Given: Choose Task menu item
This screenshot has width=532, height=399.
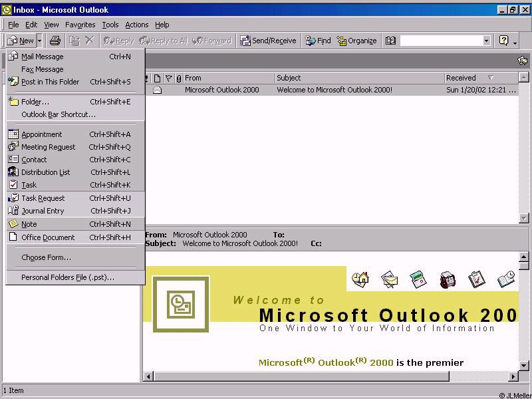Looking at the screenshot, I should [75, 185].
